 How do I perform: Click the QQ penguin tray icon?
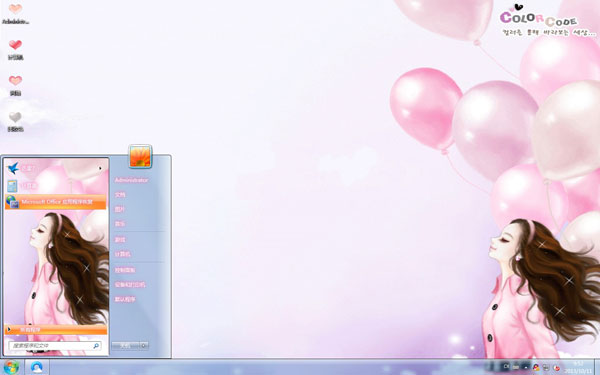(536, 367)
